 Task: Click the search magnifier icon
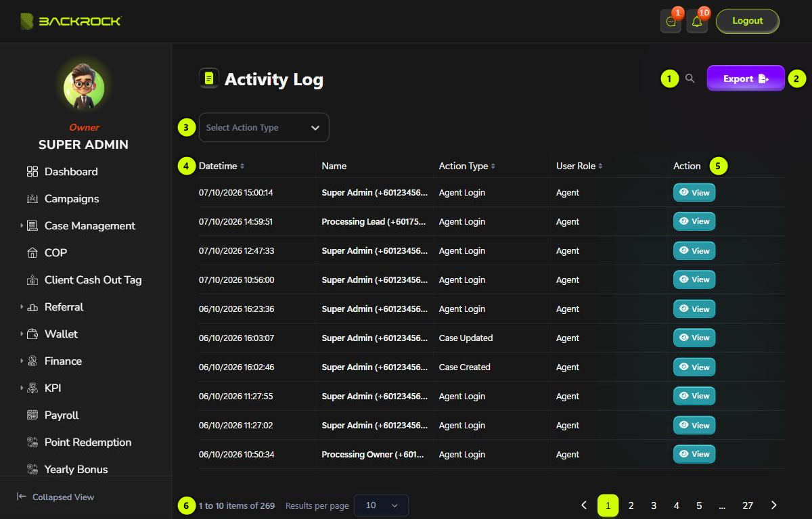[690, 78]
